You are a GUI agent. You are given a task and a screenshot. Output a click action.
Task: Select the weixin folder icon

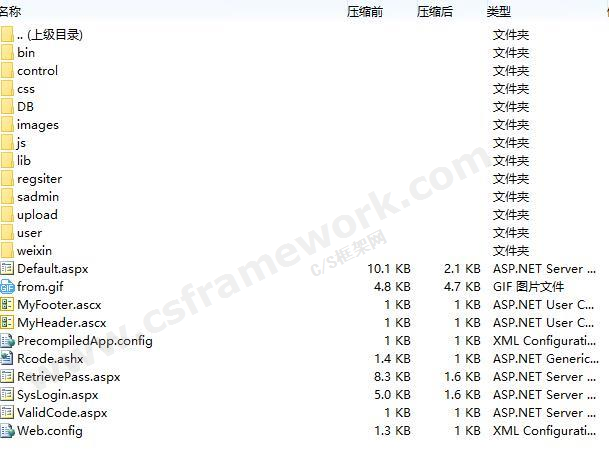point(7,251)
